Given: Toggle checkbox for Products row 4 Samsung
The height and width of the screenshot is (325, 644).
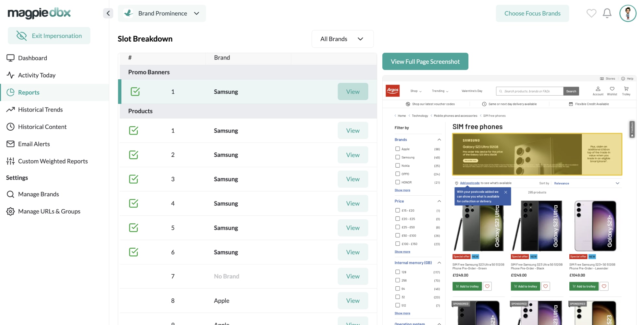Looking at the screenshot, I should (133, 203).
